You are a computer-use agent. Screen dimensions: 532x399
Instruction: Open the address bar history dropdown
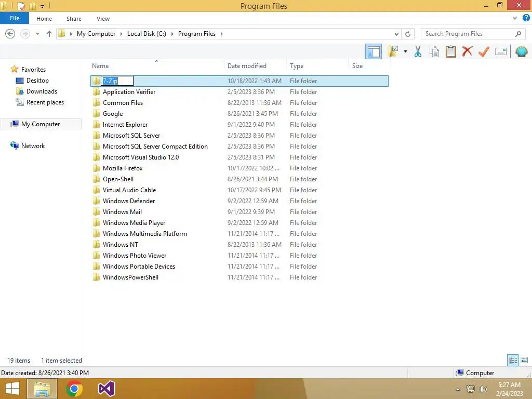coord(396,34)
